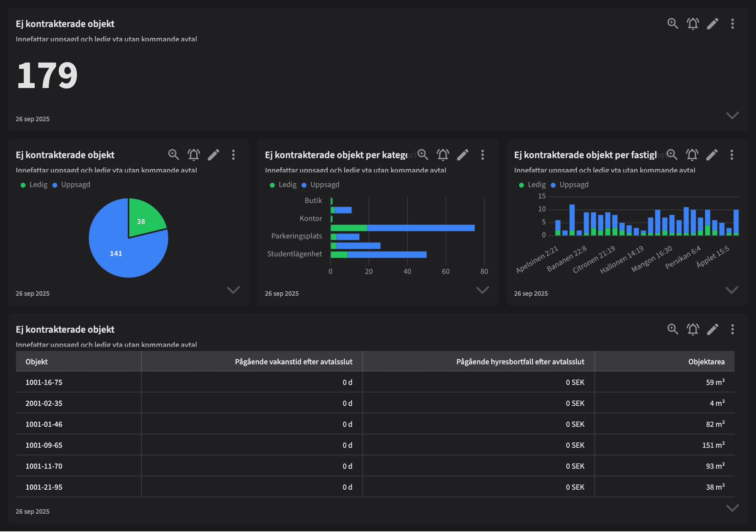The image size is (756, 532).
Task: Edit the per-property chart card
Action: pyautogui.click(x=712, y=155)
